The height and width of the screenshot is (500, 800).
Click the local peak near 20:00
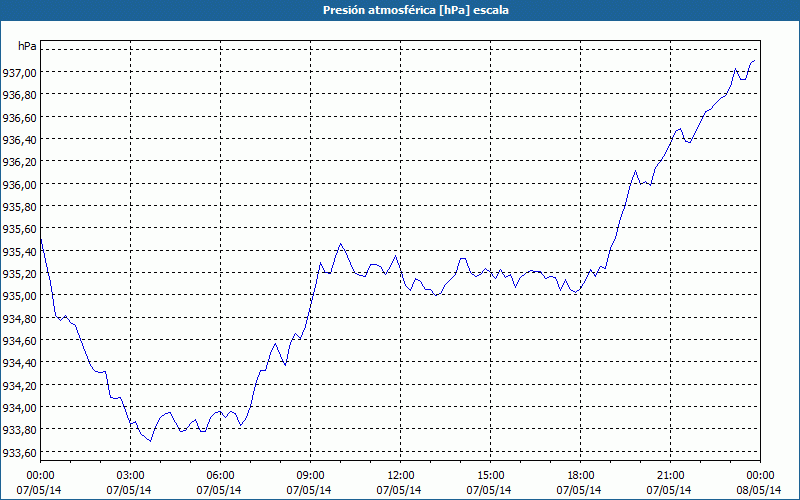tap(635, 170)
